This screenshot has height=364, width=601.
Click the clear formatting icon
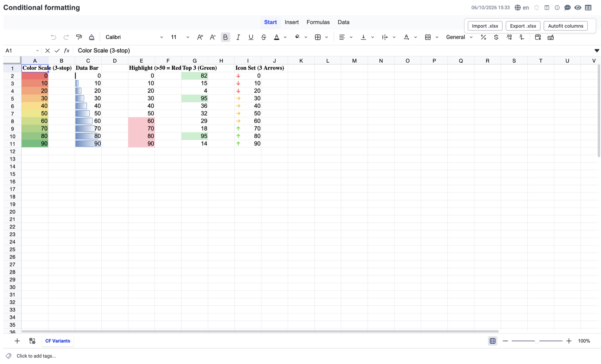tap(92, 37)
